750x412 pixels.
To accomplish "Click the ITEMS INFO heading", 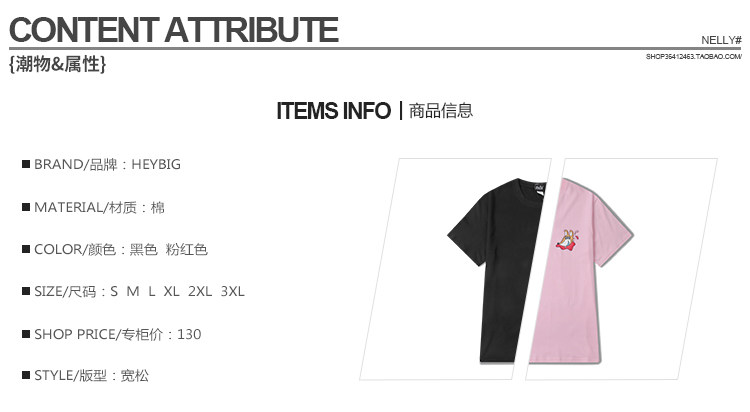I will (333, 111).
